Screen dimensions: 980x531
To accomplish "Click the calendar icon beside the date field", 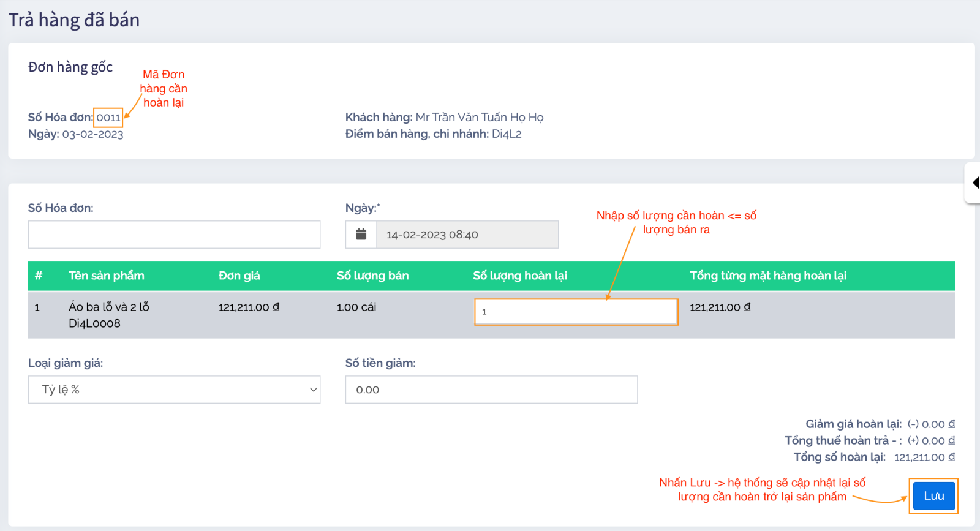I will (361, 235).
